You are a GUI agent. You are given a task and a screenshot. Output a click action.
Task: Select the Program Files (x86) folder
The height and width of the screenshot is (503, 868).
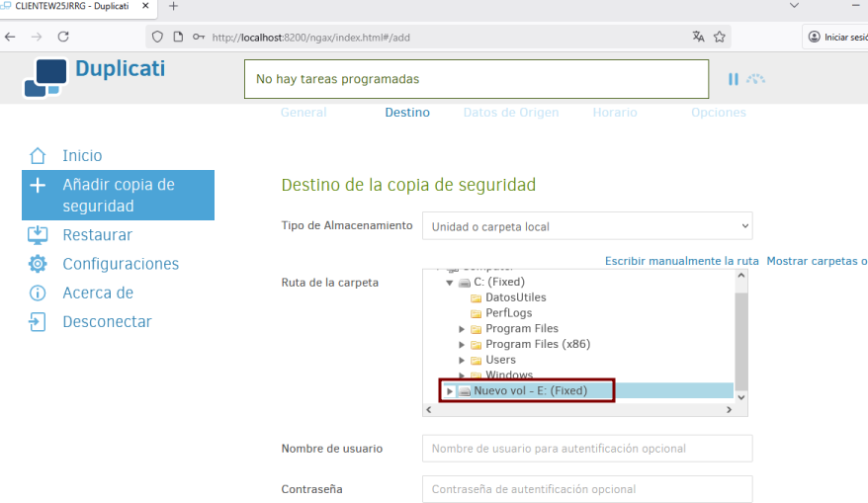538,344
